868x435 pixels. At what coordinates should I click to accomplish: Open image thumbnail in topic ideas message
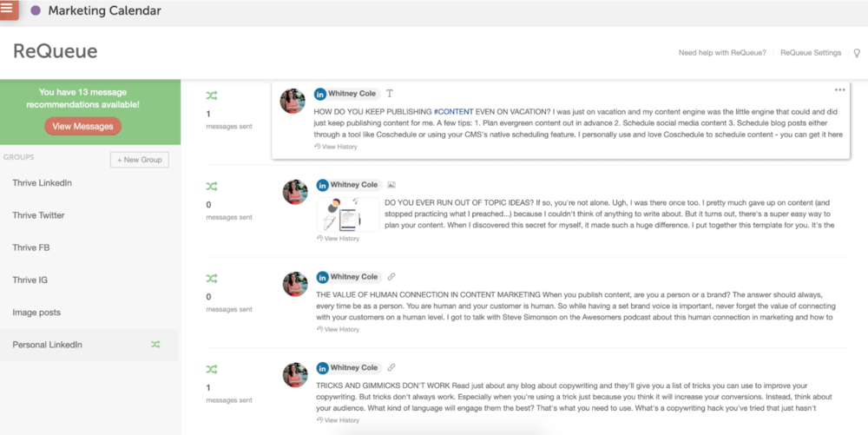pyautogui.click(x=348, y=214)
